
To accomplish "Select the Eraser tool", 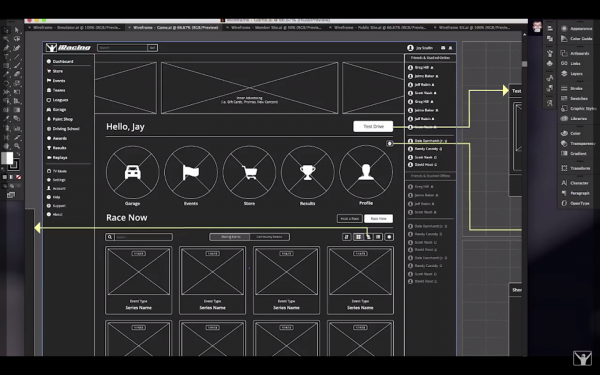I will (x=17, y=74).
